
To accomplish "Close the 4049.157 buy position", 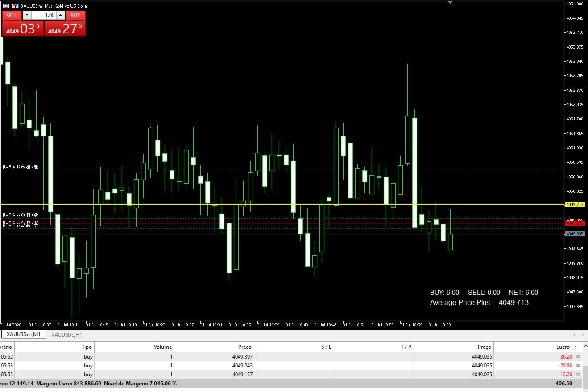I will [x=578, y=375].
